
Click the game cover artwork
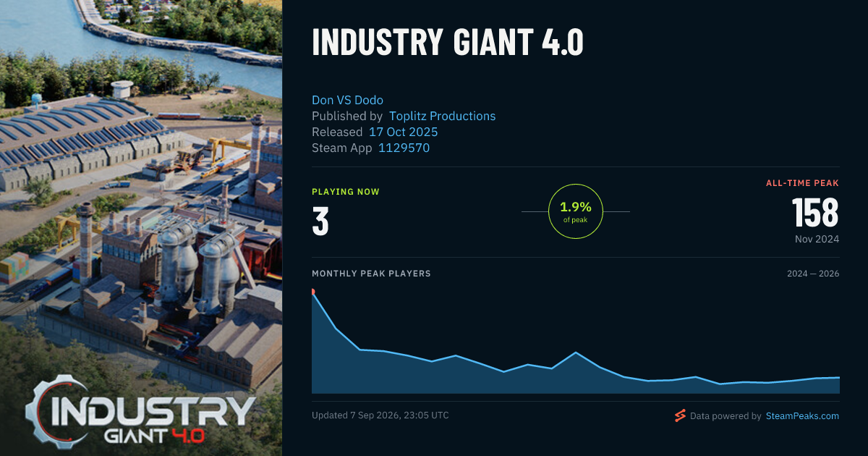(141, 228)
